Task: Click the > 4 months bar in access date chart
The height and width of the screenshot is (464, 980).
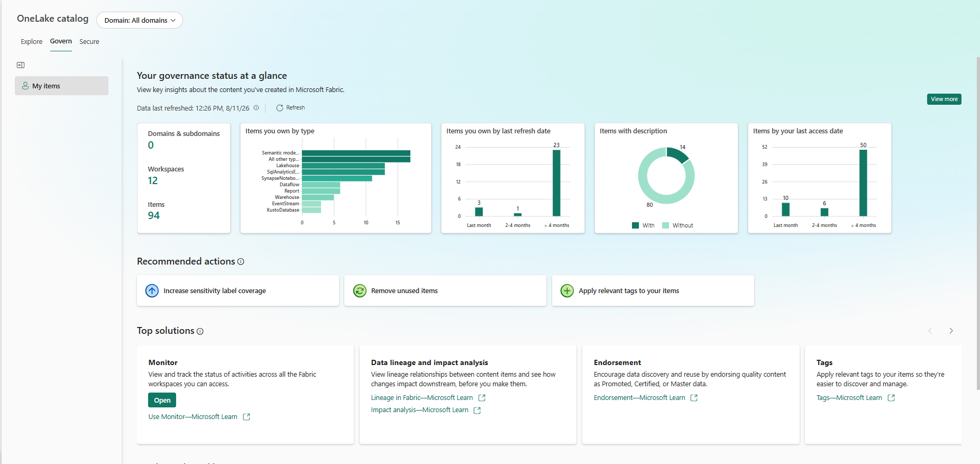Action: click(x=863, y=183)
